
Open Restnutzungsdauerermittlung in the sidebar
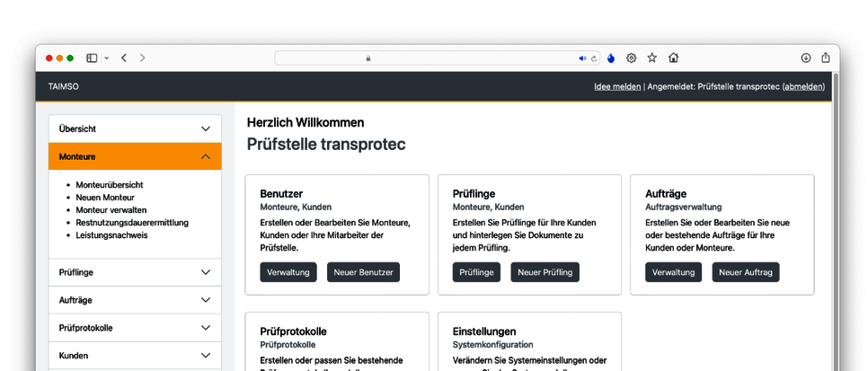[132, 223]
